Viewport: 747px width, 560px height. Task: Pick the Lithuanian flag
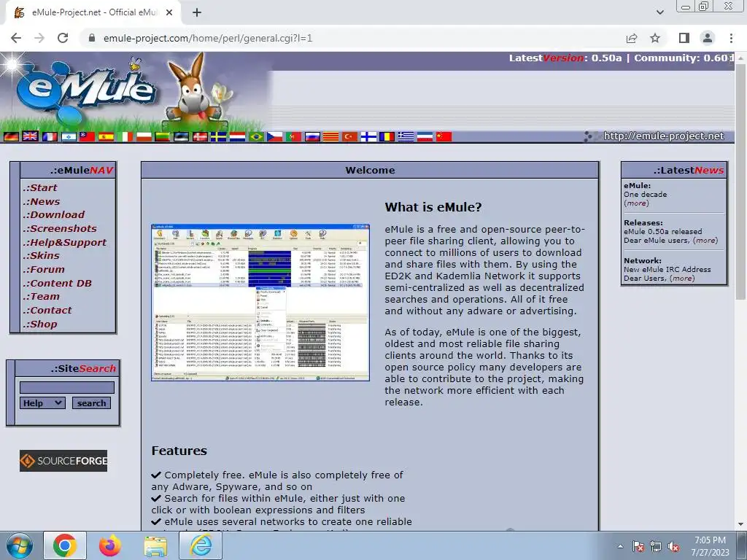coord(163,136)
